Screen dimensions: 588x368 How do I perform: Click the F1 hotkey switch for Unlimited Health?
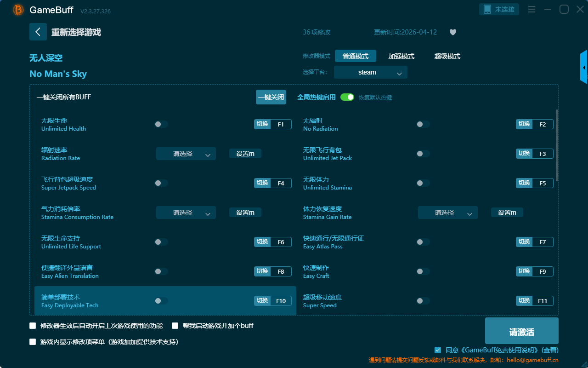click(273, 124)
